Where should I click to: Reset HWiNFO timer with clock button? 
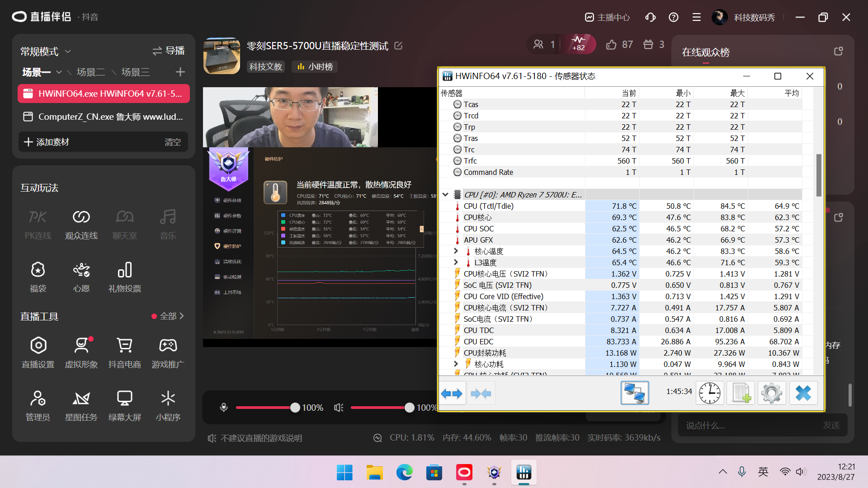point(709,393)
